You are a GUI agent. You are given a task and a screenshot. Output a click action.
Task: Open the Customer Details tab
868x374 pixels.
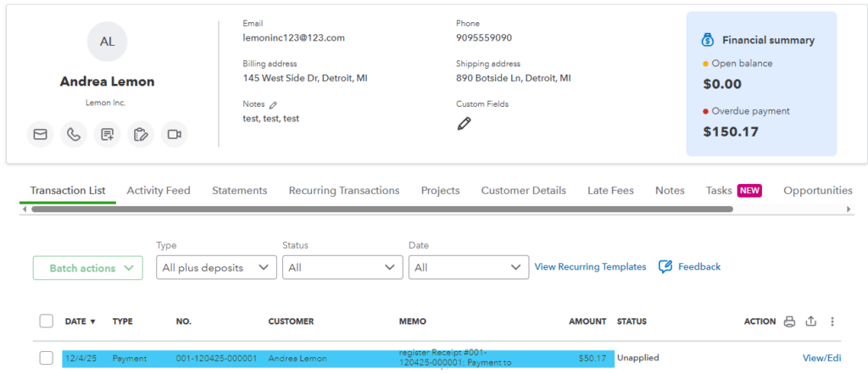click(x=524, y=191)
